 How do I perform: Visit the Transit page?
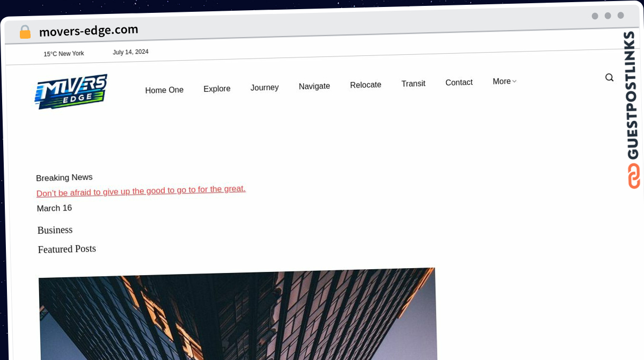413,83
